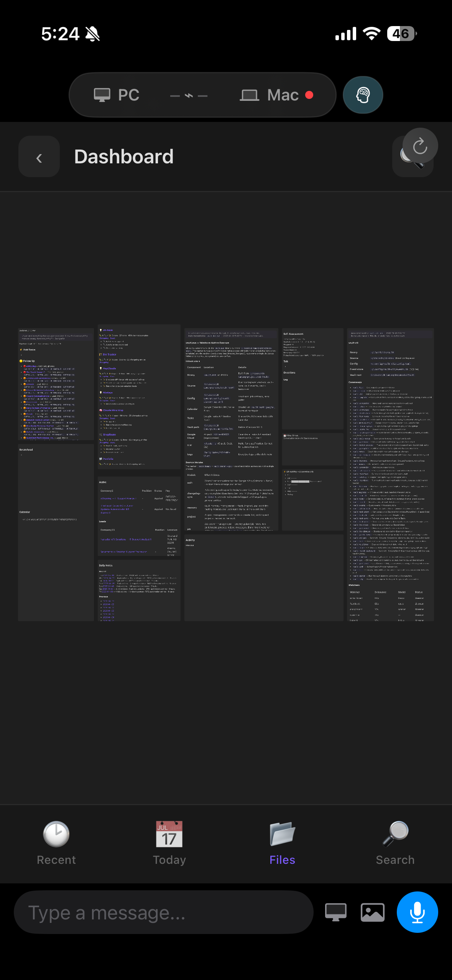This screenshot has height=980, width=452.
Task: Go back using the chevron button
Action: tap(39, 156)
